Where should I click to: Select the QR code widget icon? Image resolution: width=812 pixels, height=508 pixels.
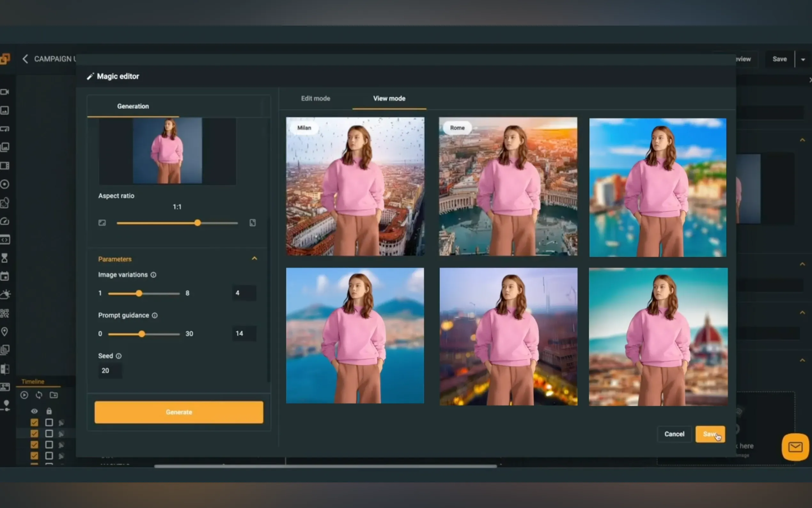pyautogui.click(x=5, y=313)
